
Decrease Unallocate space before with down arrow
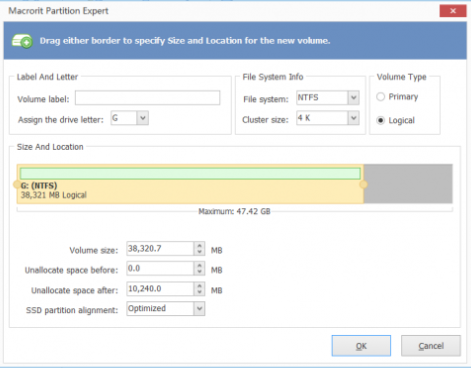199,272
